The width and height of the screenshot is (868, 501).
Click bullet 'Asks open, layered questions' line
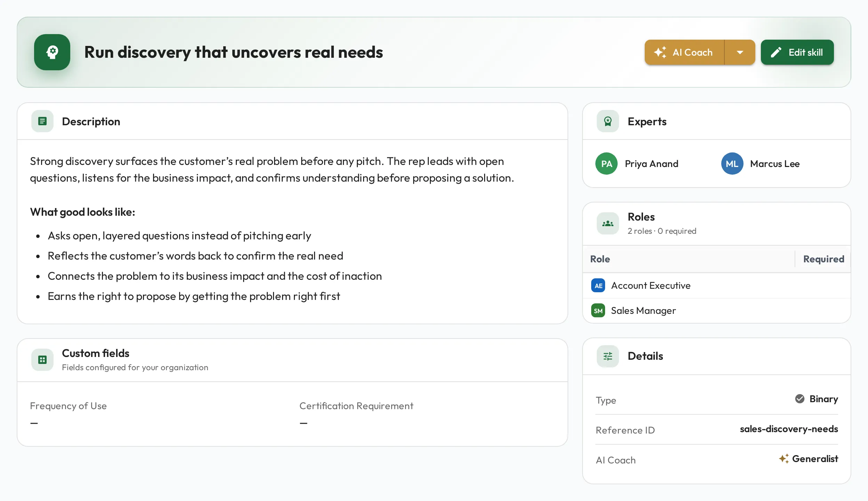tap(179, 236)
